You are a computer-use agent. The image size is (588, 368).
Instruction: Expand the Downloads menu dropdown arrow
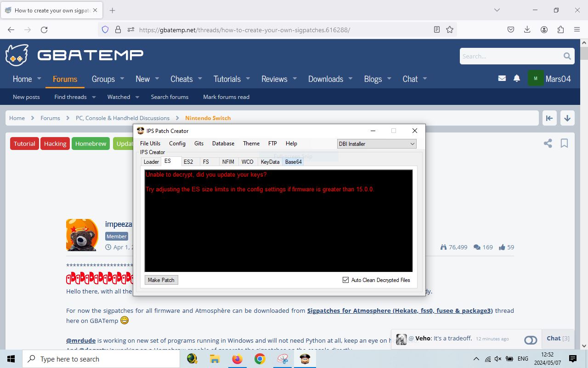[351, 79]
